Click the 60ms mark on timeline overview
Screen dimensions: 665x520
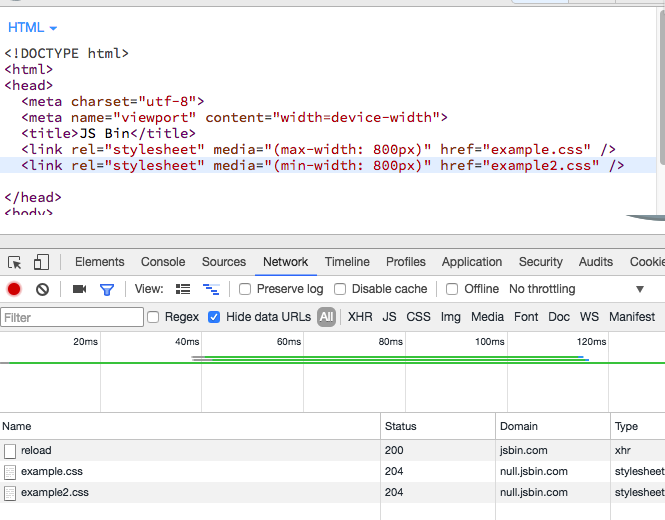(288, 342)
